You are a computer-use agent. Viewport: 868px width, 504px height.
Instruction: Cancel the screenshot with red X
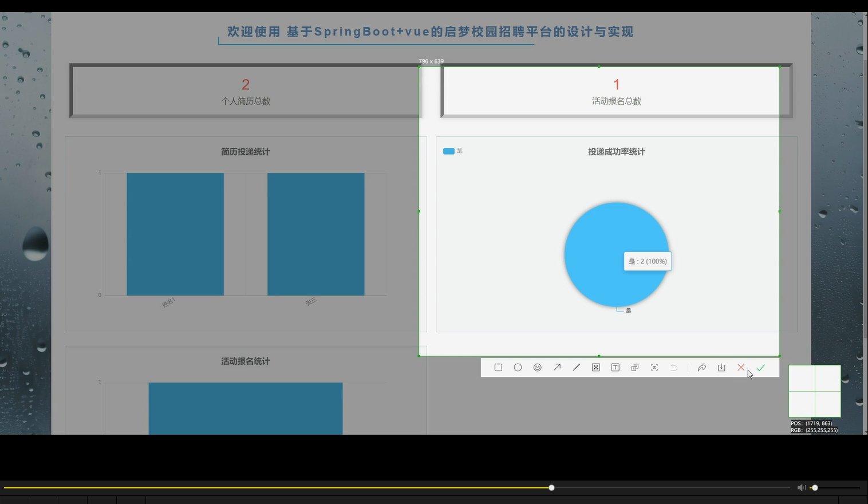pyautogui.click(x=741, y=368)
